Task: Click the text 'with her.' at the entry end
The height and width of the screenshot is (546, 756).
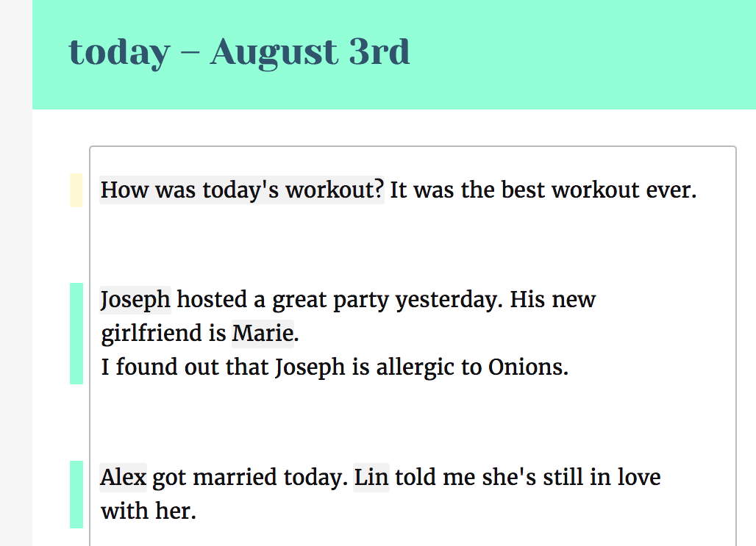Action: click(x=149, y=511)
